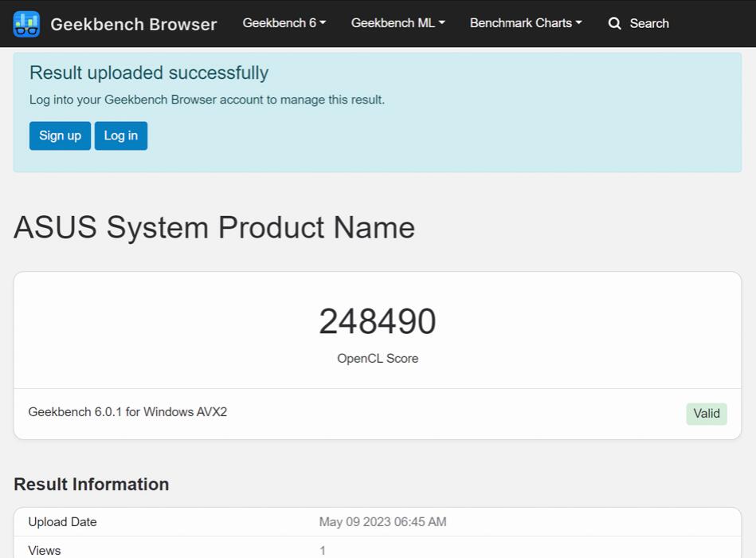The height and width of the screenshot is (558, 756).
Task: Click the OpenCL Score label
Action: pyautogui.click(x=377, y=359)
